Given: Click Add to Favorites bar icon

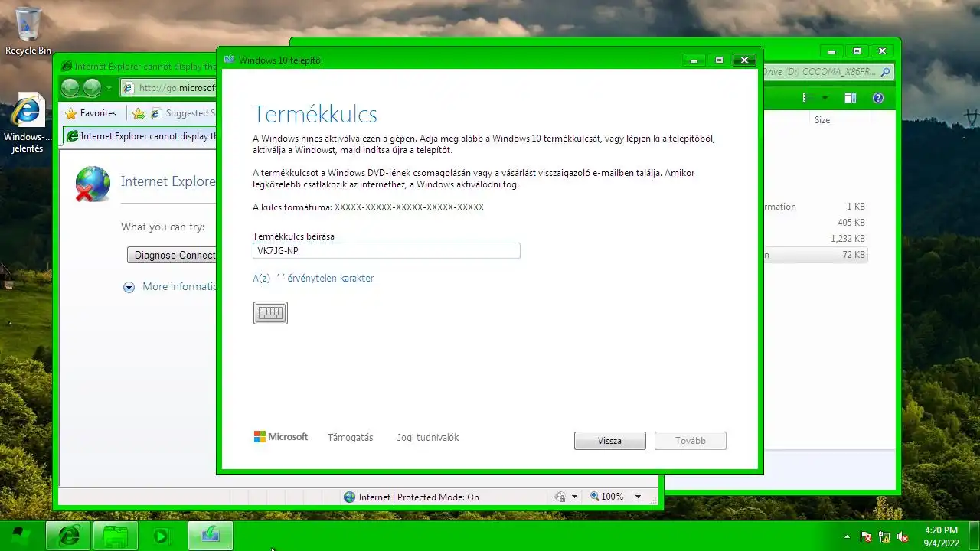Looking at the screenshot, I should pos(139,113).
